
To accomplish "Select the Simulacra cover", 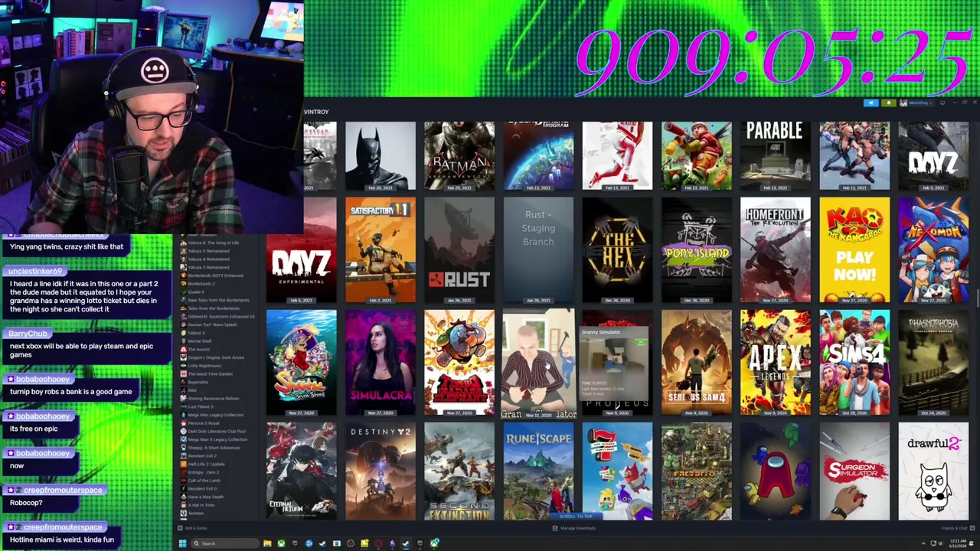I will tap(381, 362).
